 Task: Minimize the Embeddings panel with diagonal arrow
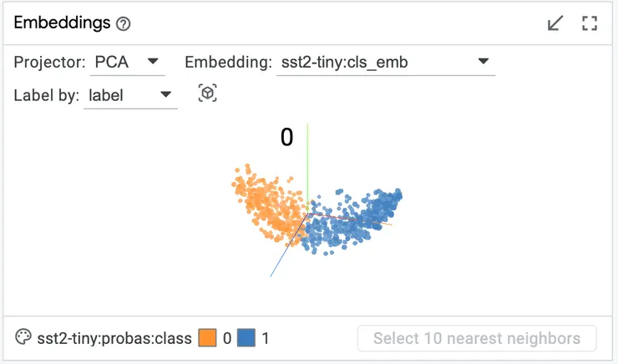pos(555,23)
